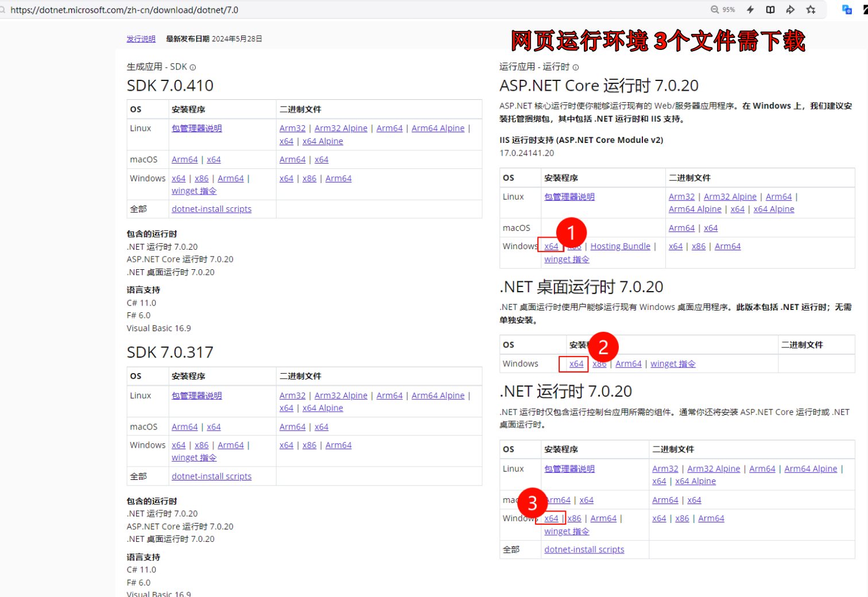868x597 pixels.
Task: Download x64 Alpine binary for SDK 7.0.410
Action: point(323,141)
